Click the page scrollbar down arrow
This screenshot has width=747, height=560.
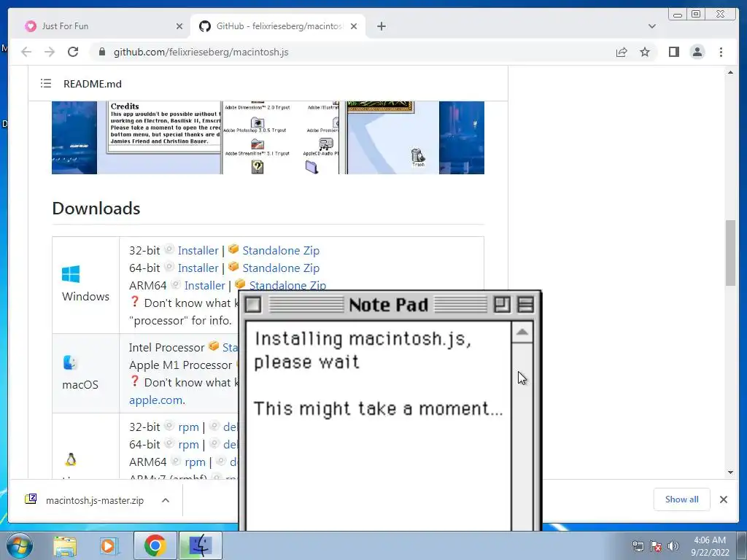[x=730, y=472]
